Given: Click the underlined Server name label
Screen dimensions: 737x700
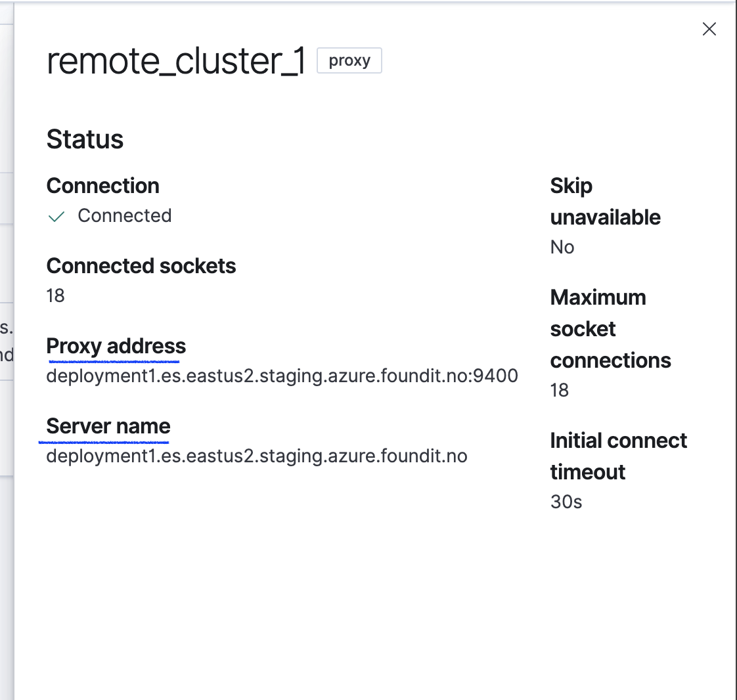Looking at the screenshot, I should (107, 426).
